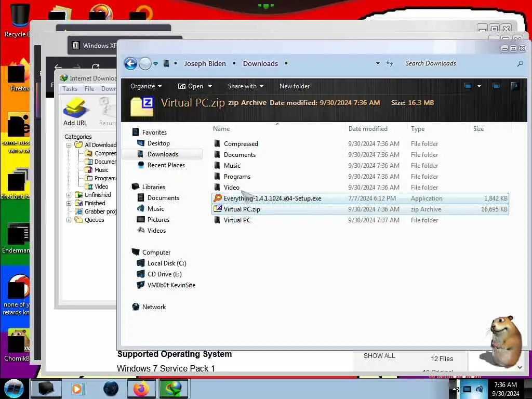Screen dimensions: 532x399
Task: Toggle the preview pane icon
Action: coord(496,86)
